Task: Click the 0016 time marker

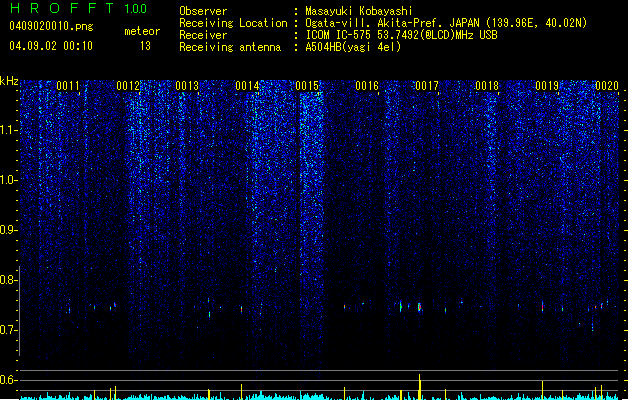Action: click(367, 86)
